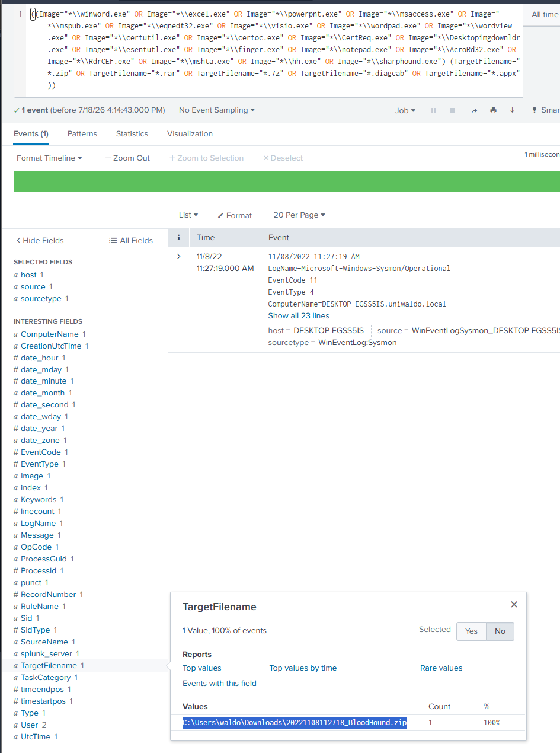Select the sourcetype field in sidebar
This screenshot has width=560, height=753.
[x=41, y=298]
